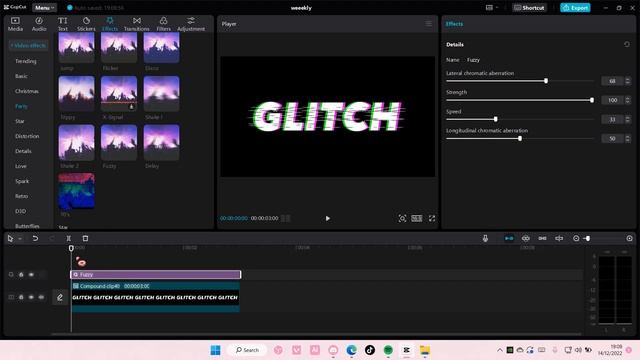This screenshot has height=360, width=640.
Task: Open the Audio panel icon
Action: (39, 24)
